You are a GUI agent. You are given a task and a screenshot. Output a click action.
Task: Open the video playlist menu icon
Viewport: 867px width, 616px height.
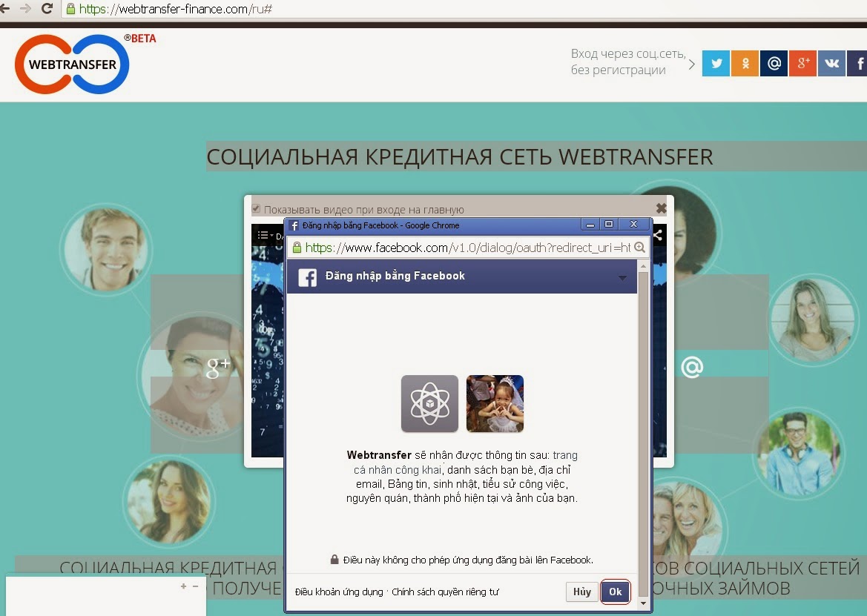[x=263, y=235]
